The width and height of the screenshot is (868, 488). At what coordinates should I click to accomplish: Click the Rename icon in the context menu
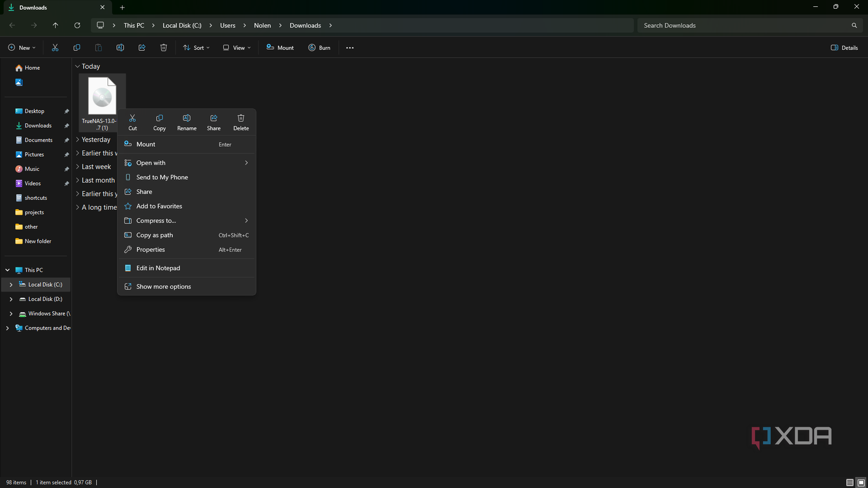coord(186,118)
